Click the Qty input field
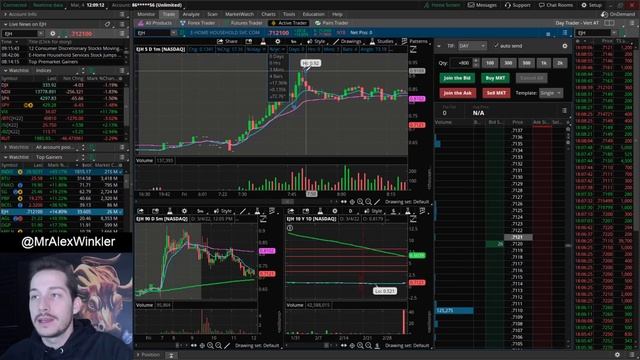 click(461, 63)
